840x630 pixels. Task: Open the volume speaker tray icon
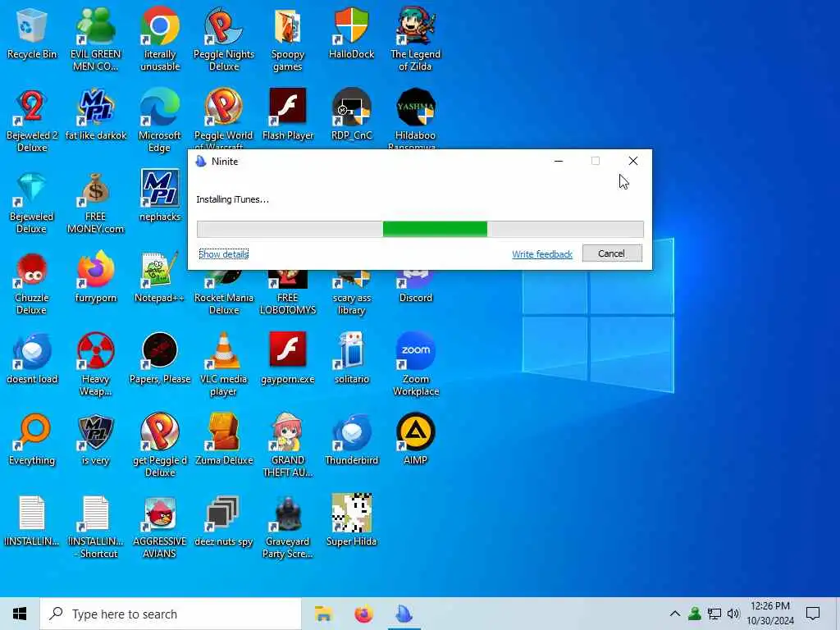(733, 614)
